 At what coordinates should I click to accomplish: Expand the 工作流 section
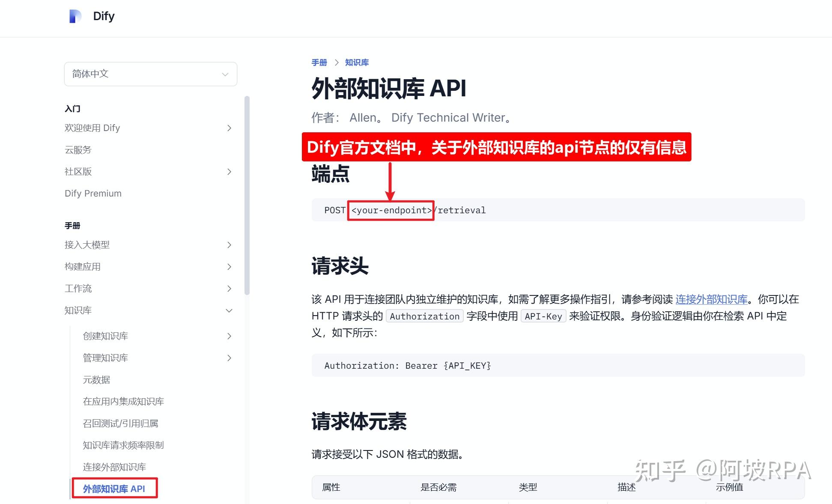230,288
